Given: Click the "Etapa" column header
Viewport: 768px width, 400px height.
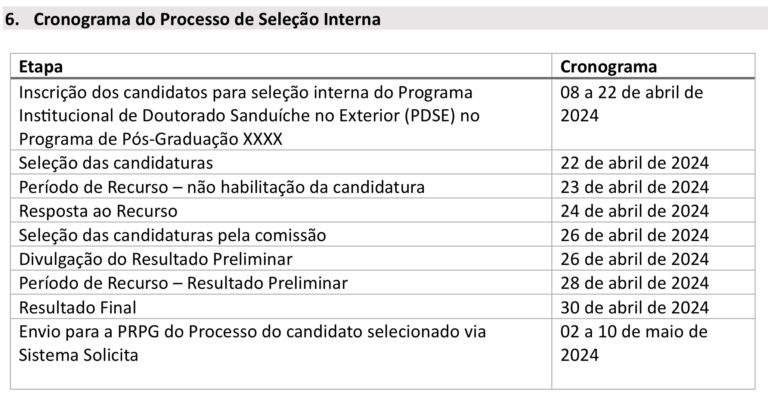Looking at the screenshot, I should [x=40, y=68].
